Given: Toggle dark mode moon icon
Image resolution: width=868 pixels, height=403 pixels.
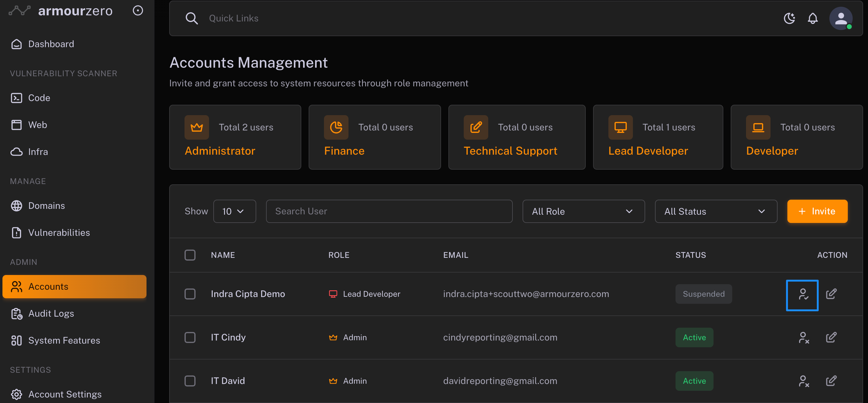Looking at the screenshot, I should 789,18.
